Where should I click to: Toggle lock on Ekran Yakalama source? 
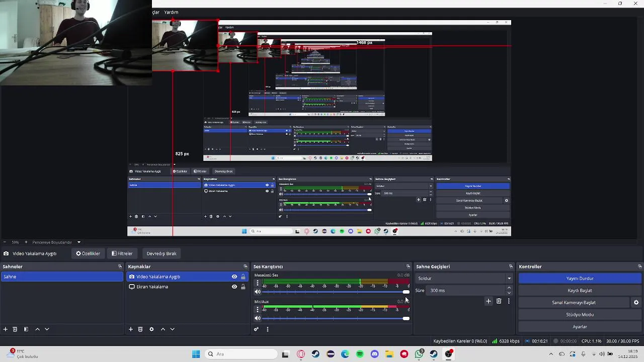pyautogui.click(x=243, y=287)
